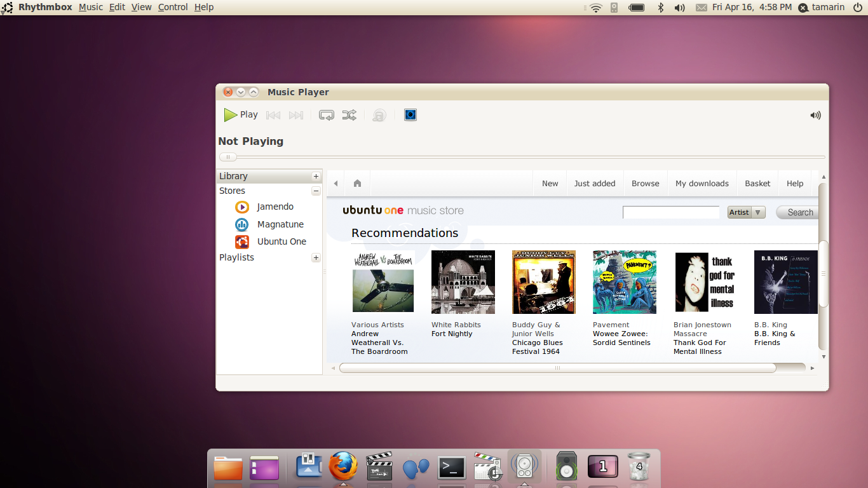Click the Fort Nightly title link

coord(452,334)
